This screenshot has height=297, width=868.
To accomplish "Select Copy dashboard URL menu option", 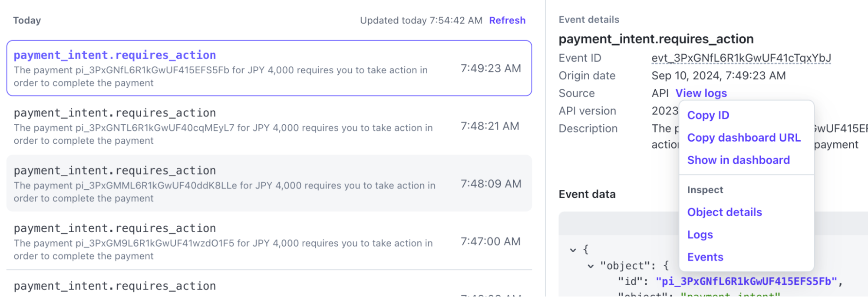I will tap(743, 138).
